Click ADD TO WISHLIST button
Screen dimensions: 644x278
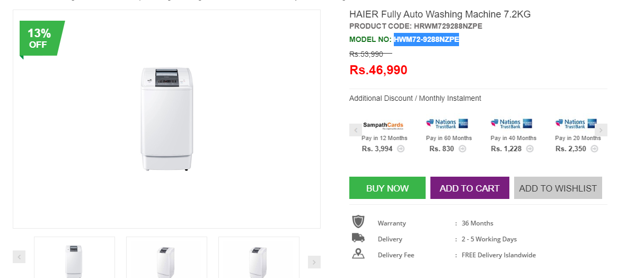coord(558,188)
